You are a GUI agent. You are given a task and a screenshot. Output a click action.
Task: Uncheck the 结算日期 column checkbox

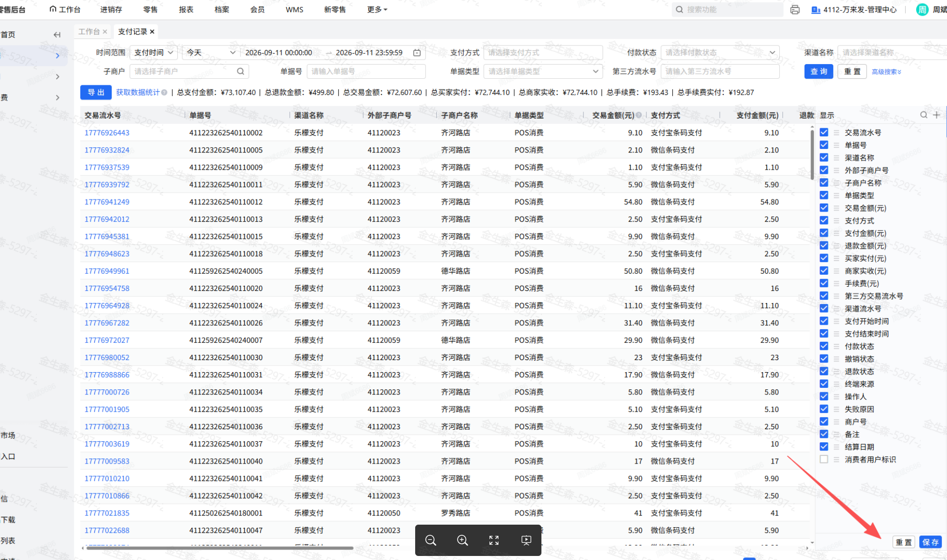click(824, 446)
